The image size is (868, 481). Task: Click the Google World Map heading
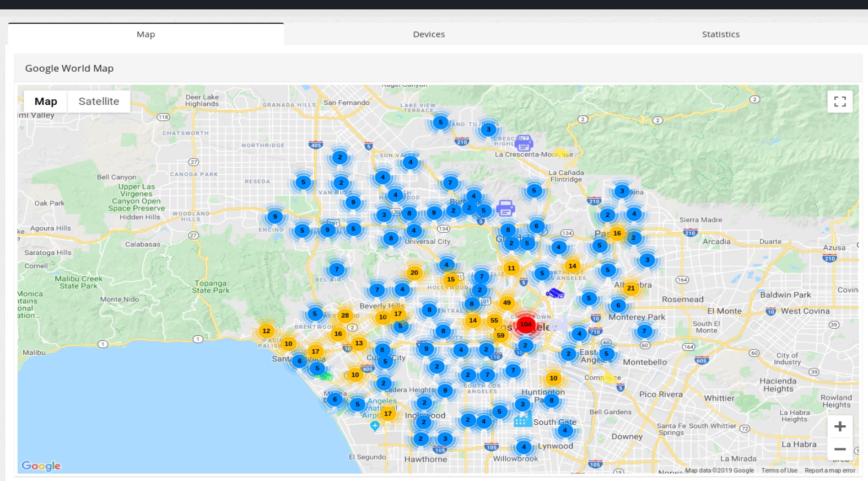click(x=69, y=68)
